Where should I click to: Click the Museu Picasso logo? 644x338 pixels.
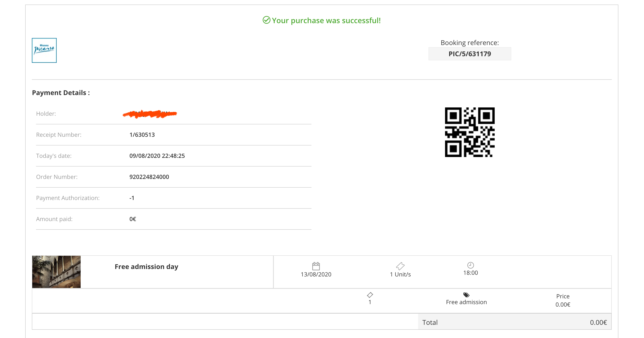click(44, 50)
